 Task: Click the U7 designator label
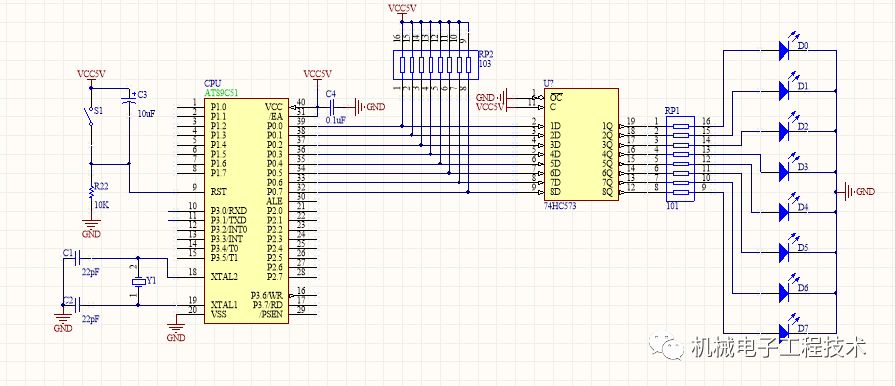[x=548, y=83]
